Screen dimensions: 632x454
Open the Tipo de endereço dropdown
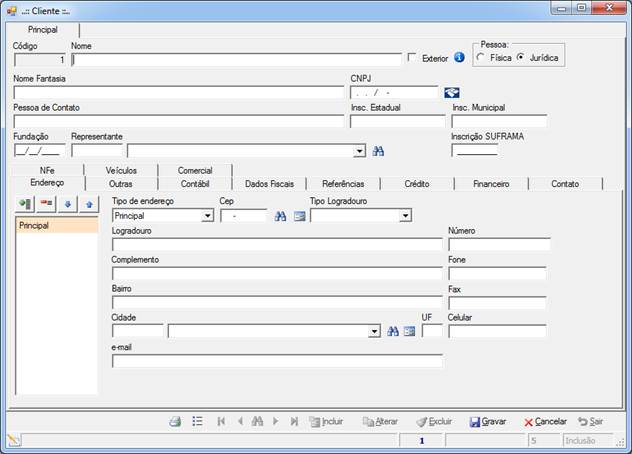point(207,216)
